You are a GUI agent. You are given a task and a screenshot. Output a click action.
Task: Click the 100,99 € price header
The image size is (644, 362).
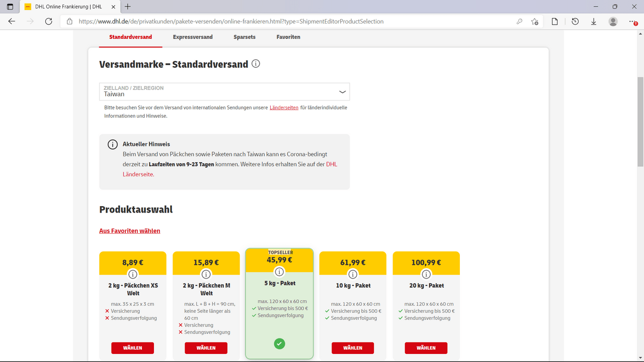[x=426, y=262]
